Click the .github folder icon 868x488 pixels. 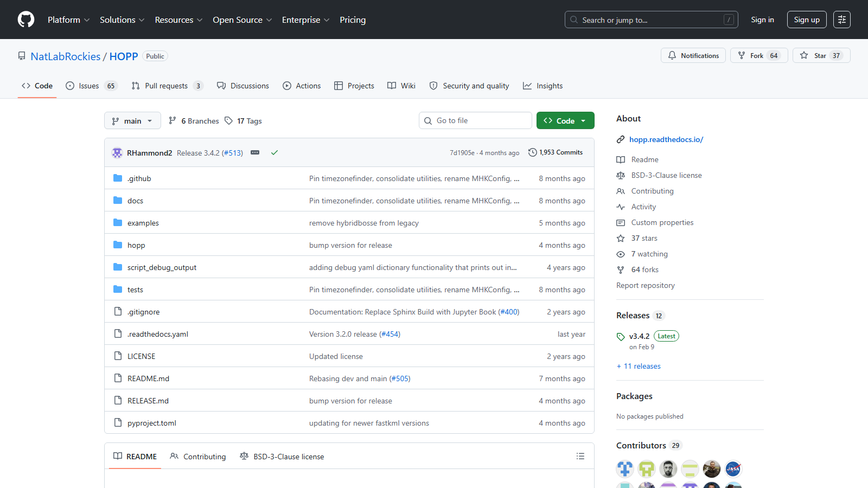[118, 178]
